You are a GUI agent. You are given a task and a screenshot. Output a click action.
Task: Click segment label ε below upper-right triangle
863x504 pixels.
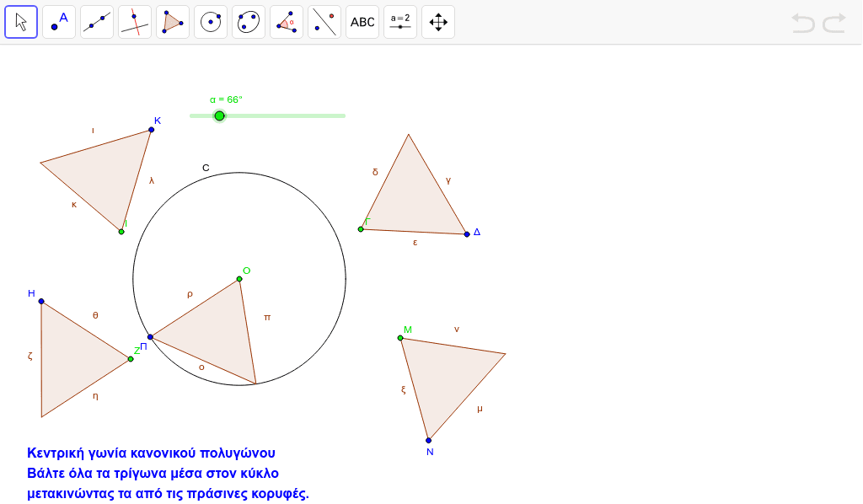pos(415,242)
